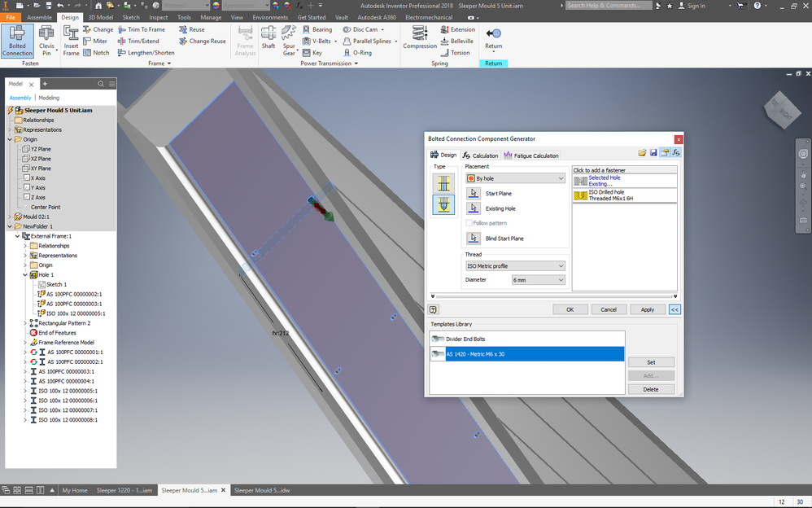Open the Key connection generator
812x508 pixels.
tap(312, 52)
